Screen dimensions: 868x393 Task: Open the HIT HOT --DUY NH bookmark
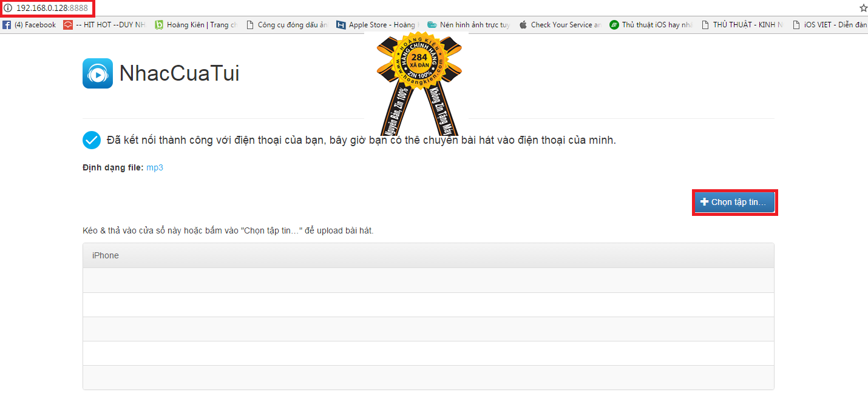104,25
